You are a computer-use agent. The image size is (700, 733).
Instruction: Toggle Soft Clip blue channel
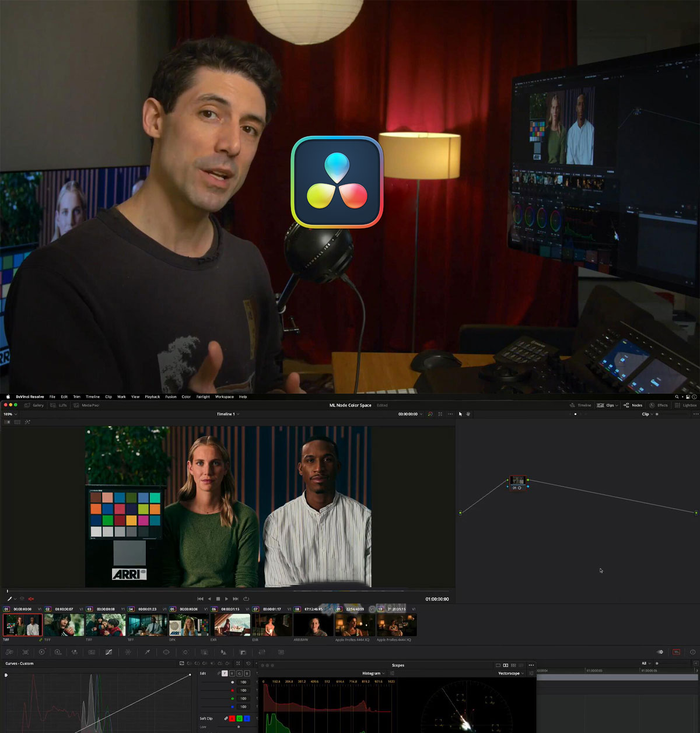tap(247, 718)
